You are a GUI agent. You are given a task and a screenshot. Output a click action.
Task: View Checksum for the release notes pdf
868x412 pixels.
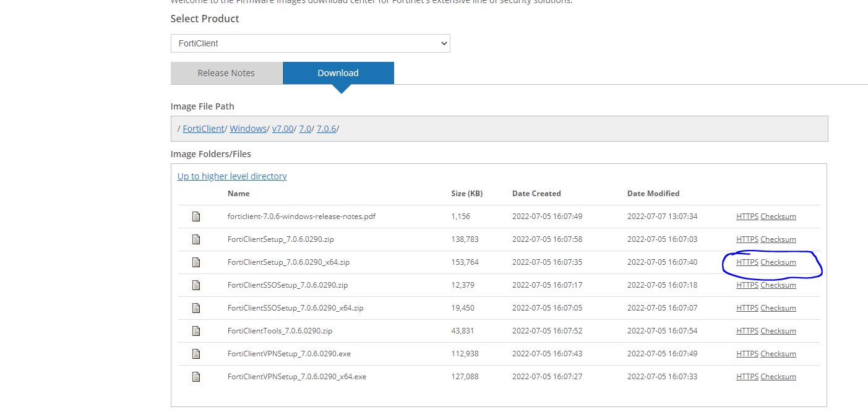778,217
